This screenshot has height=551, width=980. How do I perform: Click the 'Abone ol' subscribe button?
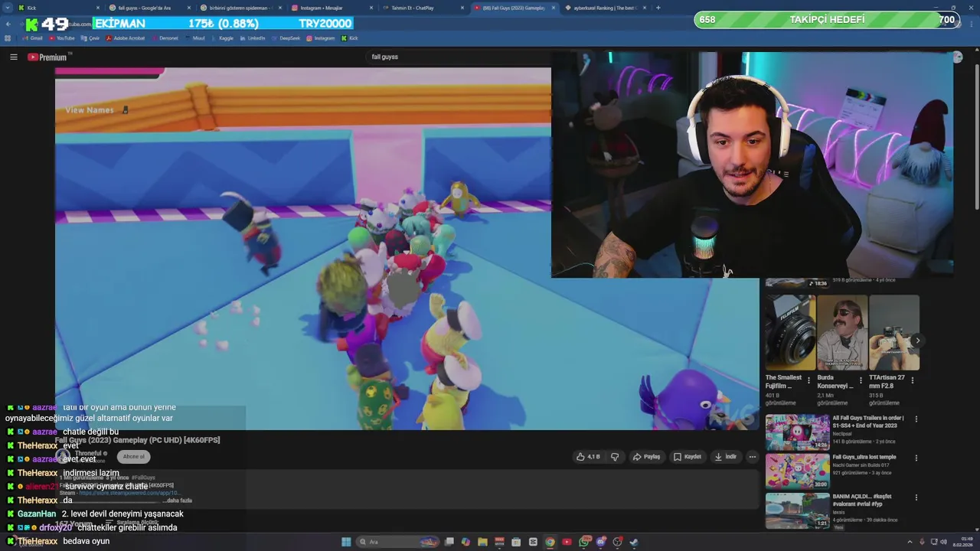point(133,457)
